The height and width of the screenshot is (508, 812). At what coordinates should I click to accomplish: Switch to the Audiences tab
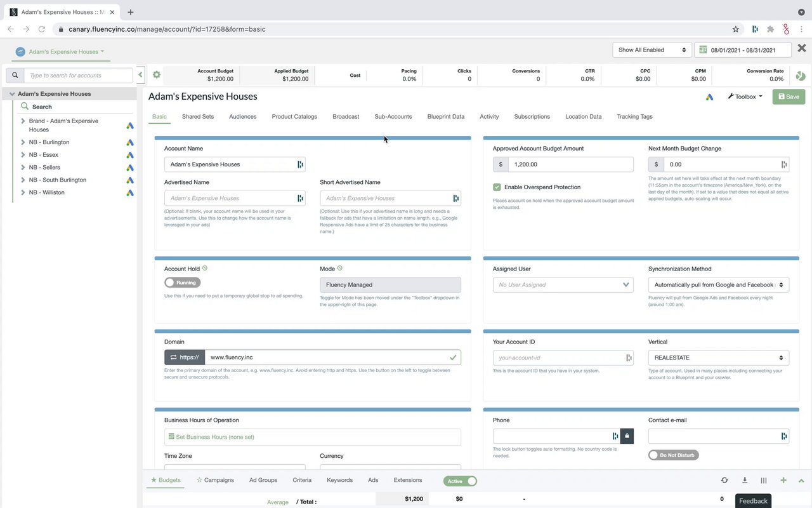point(243,117)
